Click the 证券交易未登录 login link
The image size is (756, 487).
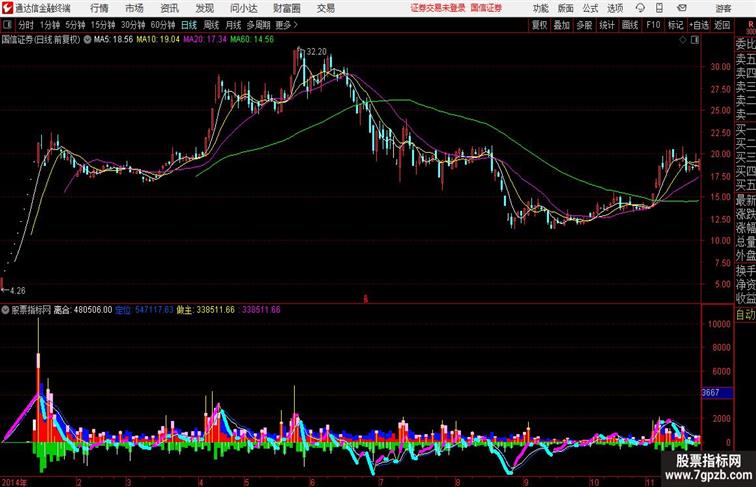438,8
